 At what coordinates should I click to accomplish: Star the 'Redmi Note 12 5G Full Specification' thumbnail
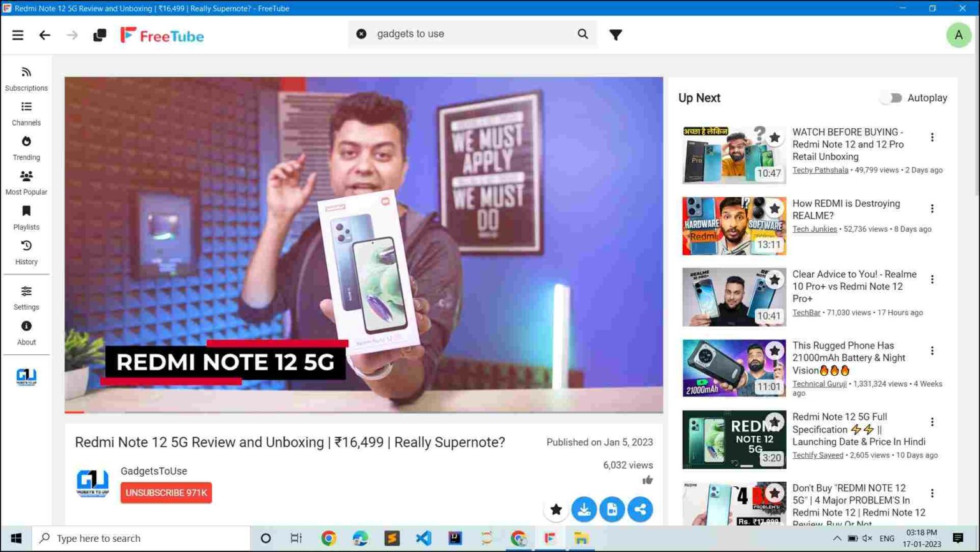point(775,422)
